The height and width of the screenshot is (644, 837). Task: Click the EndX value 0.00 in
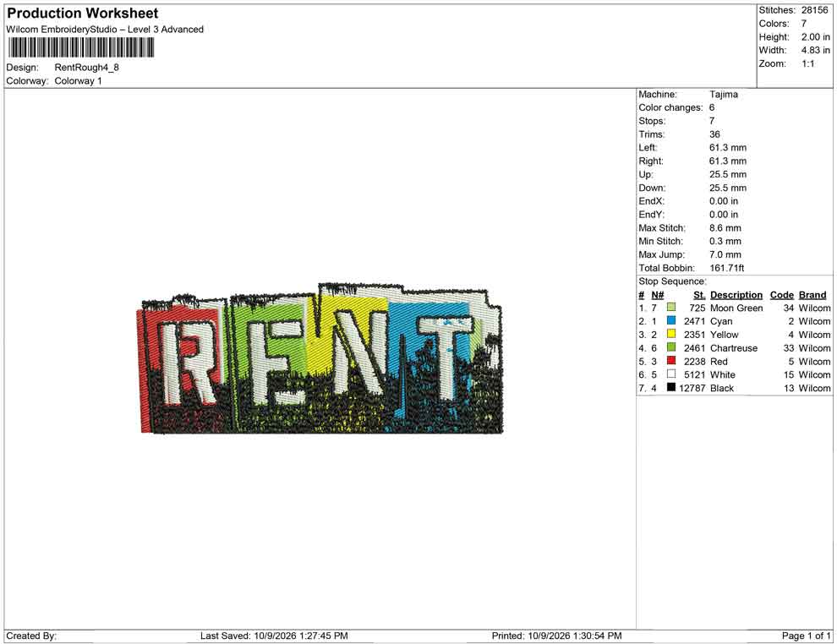(724, 201)
